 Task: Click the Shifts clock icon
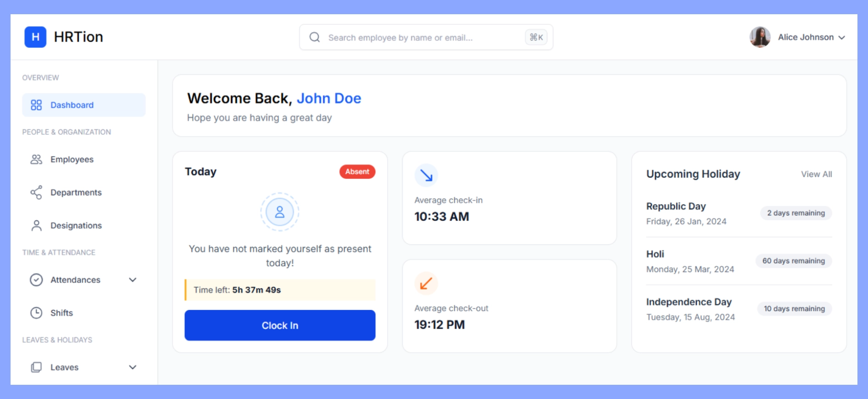tap(36, 313)
